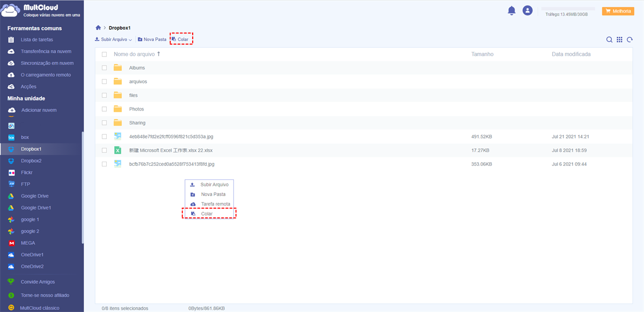Toggle the select-all checkbox in header
Image resolution: width=644 pixels, height=312 pixels.
pyautogui.click(x=104, y=54)
